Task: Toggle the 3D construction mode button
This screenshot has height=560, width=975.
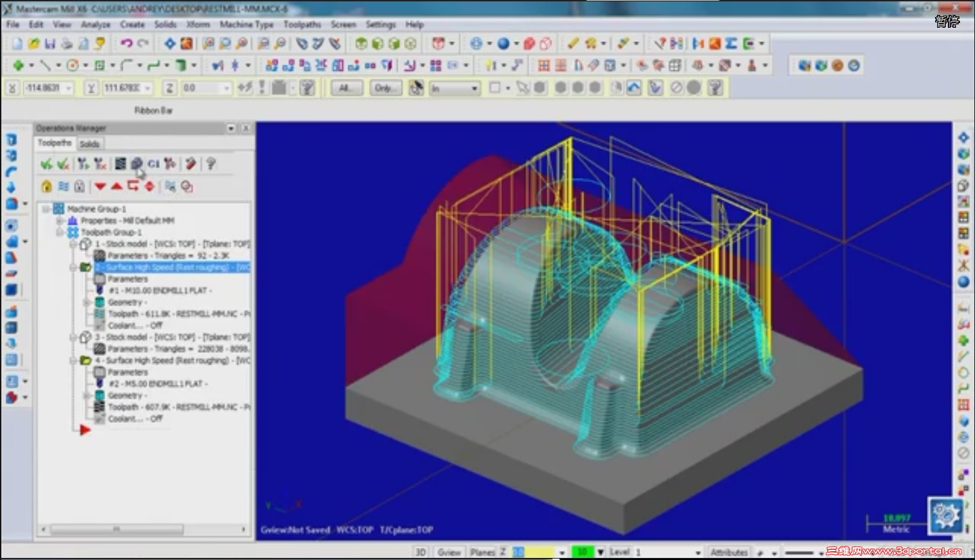Action: coord(421,552)
